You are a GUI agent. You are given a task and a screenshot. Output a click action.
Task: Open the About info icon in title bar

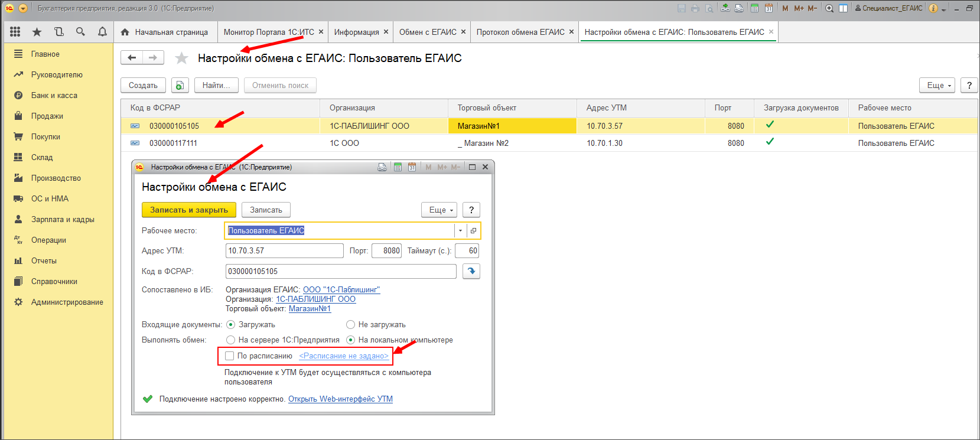point(933,8)
